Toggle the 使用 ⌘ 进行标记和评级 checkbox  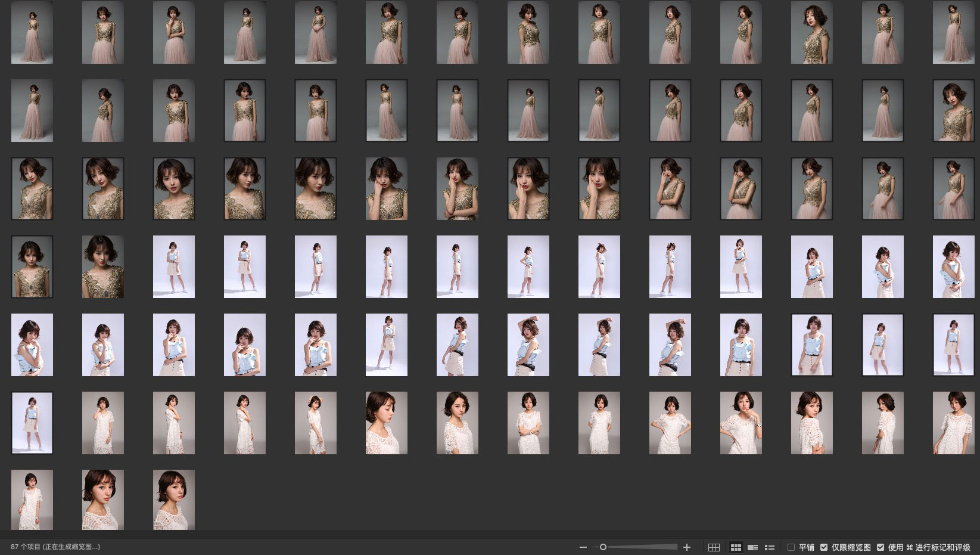click(x=881, y=547)
